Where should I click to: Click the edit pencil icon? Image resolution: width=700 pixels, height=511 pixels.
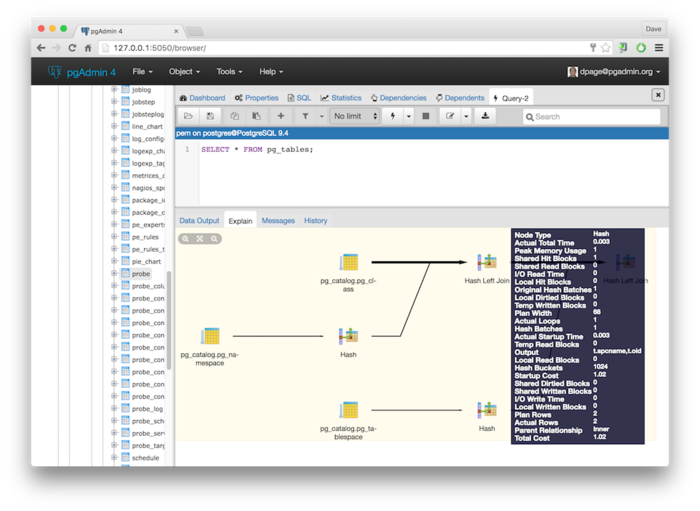(x=450, y=116)
